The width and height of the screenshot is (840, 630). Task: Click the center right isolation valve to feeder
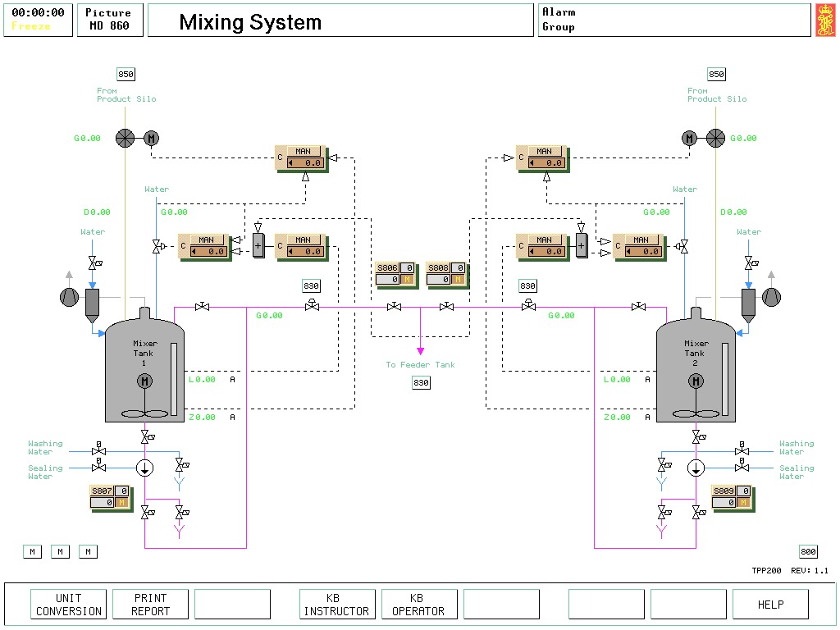446,307
